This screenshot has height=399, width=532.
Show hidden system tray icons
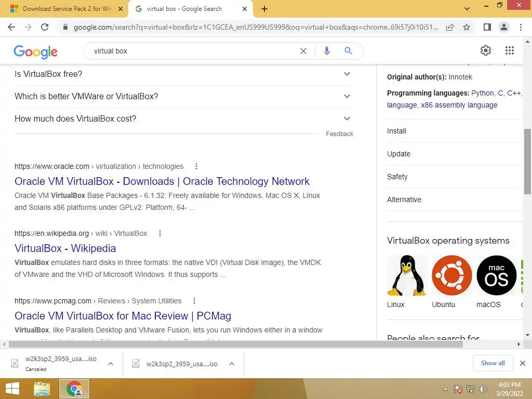click(445, 389)
